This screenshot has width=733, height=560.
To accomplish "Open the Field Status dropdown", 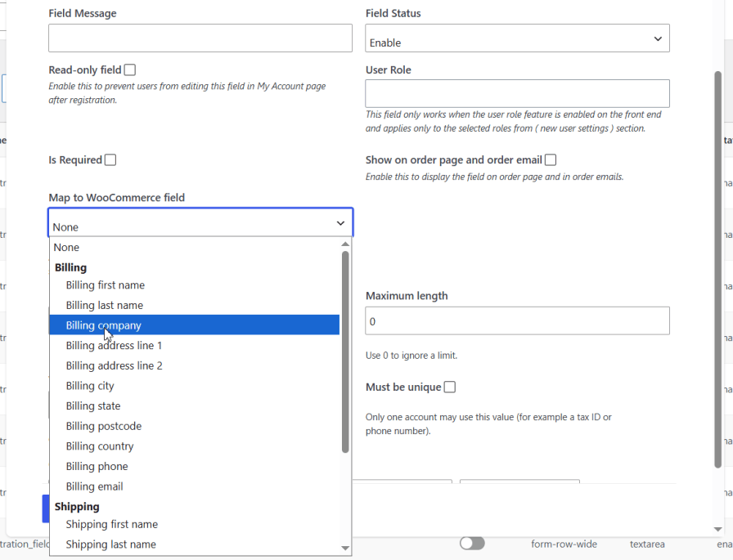I will pyautogui.click(x=518, y=38).
